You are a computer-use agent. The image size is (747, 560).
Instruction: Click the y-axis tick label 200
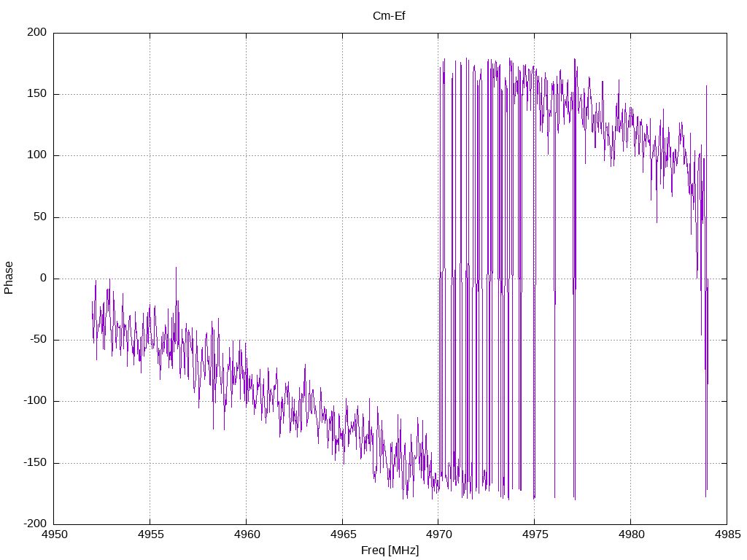pyautogui.click(x=37, y=32)
